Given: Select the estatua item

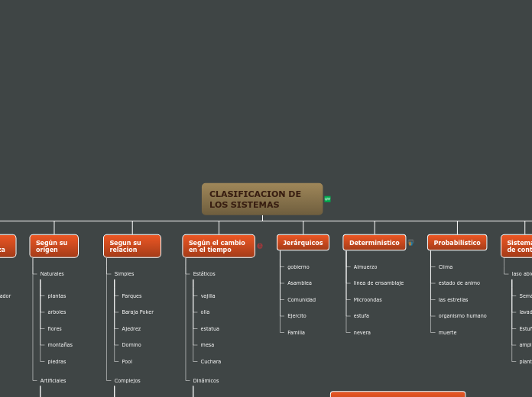Looking at the screenshot, I should [210, 329].
